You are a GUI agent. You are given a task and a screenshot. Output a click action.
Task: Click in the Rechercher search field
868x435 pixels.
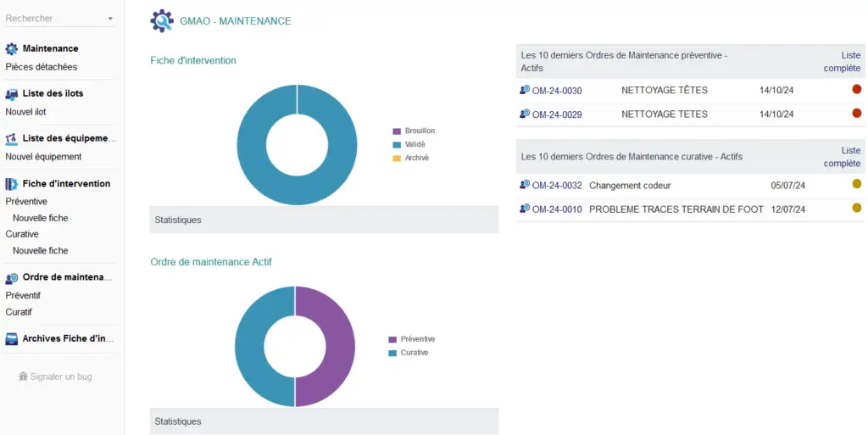pos(51,19)
